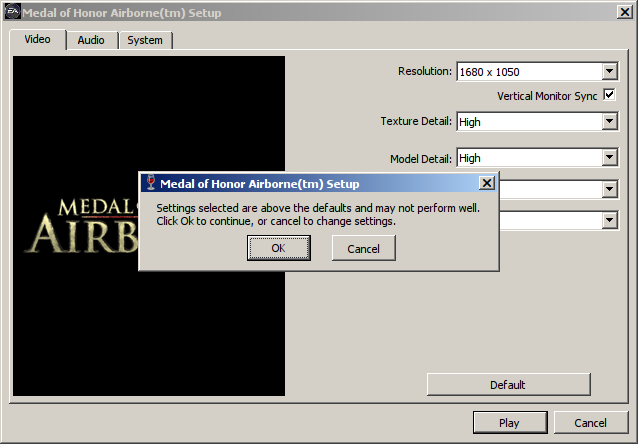Switch to the Audio tab
Viewport: 638px width, 444px height.
click(91, 40)
